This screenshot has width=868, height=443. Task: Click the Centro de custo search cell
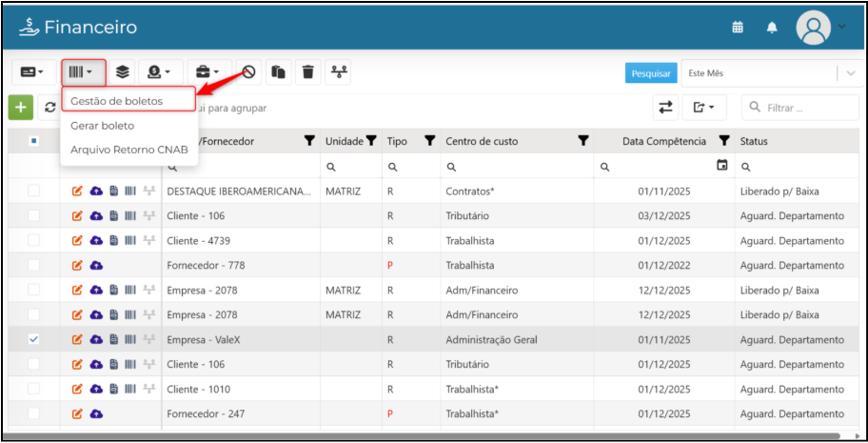(517, 166)
